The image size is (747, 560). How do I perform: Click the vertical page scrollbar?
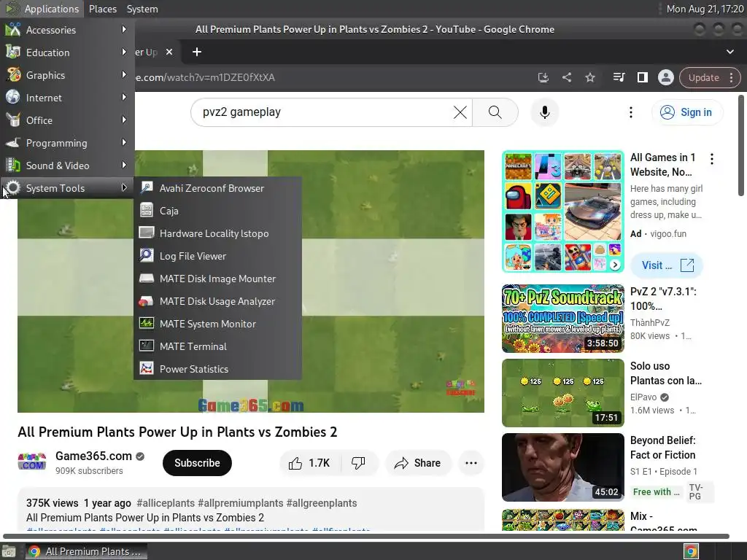(x=741, y=145)
